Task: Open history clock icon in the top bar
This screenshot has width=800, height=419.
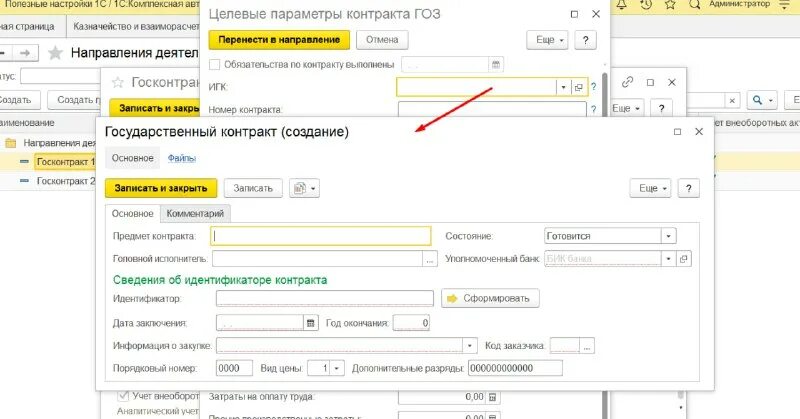Action: tap(646, 5)
